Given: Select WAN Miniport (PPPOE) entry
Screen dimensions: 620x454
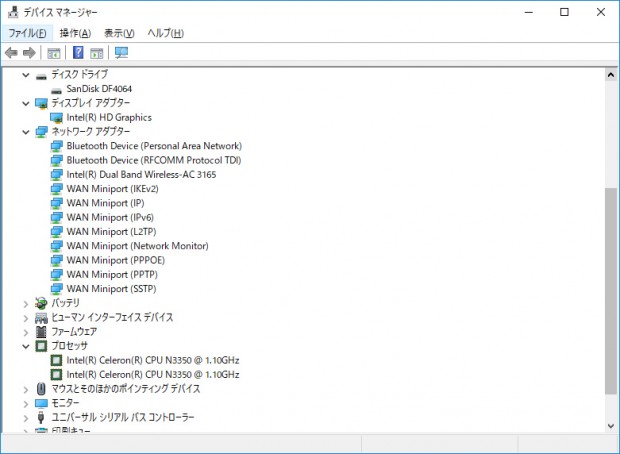Looking at the screenshot, I should click(115, 260).
